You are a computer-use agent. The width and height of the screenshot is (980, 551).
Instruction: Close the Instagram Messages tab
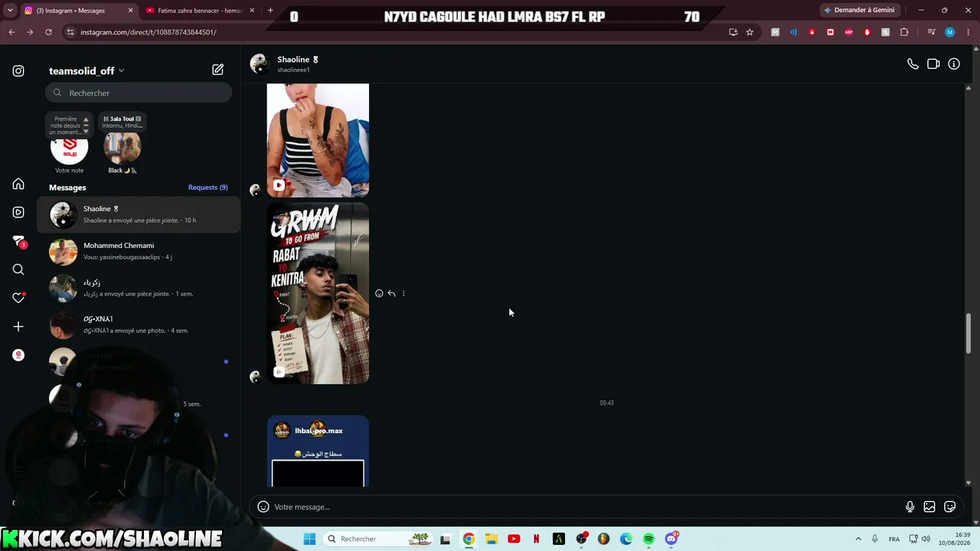pyautogui.click(x=130, y=11)
